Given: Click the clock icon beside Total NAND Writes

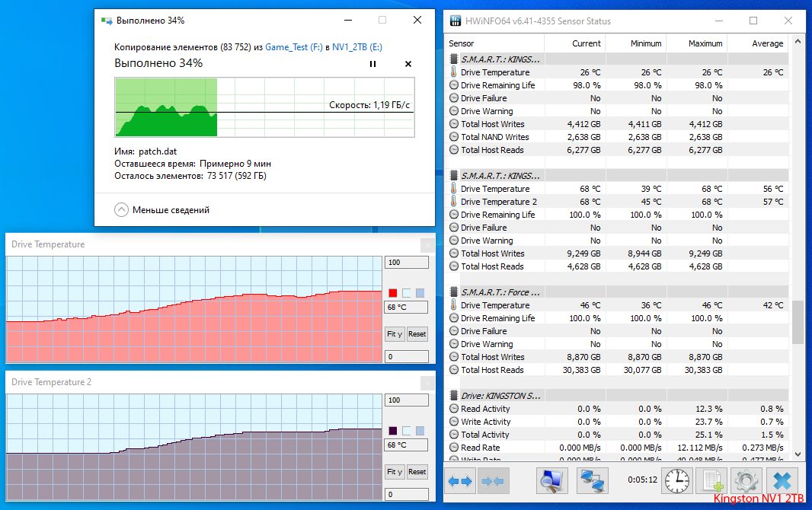Looking at the screenshot, I should point(454,137).
